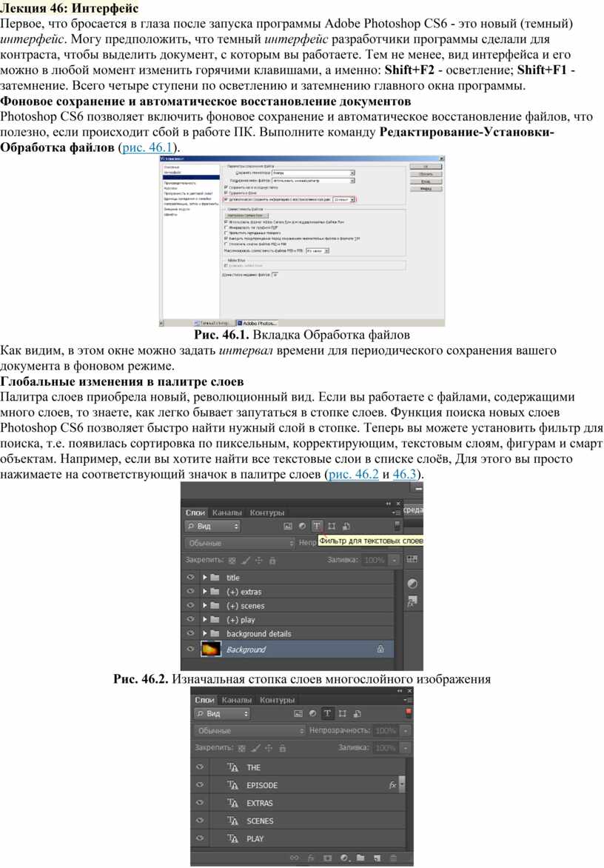The width and height of the screenshot is (604, 868).
Task: Expand the (+) extras layer group
Action: coord(204,591)
